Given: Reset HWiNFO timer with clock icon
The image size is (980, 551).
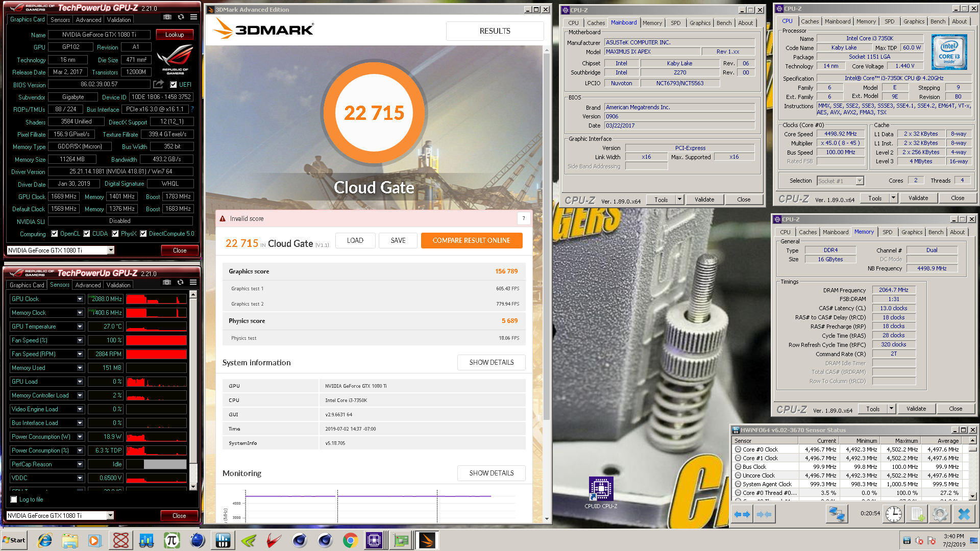Looking at the screenshot, I should (x=894, y=514).
